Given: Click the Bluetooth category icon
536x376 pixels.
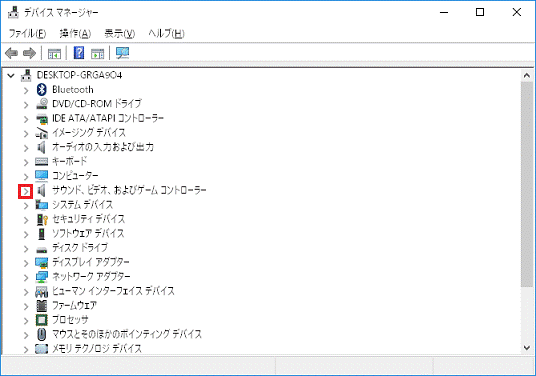Looking at the screenshot, I should [42, 90].
